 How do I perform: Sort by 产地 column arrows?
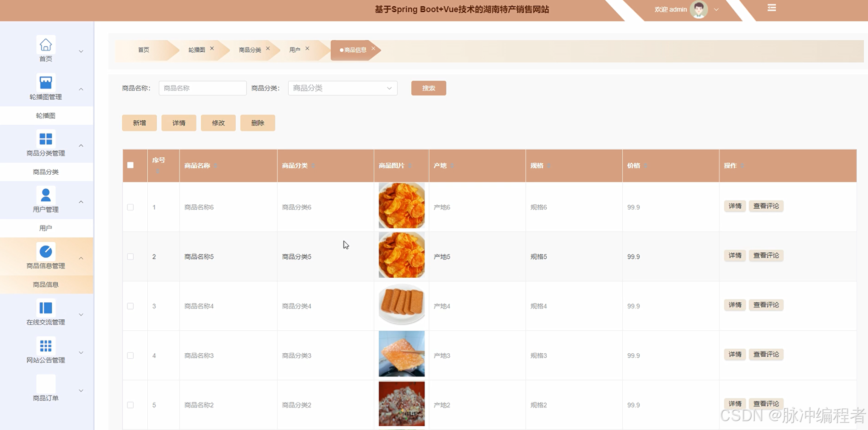coord(452,166)
